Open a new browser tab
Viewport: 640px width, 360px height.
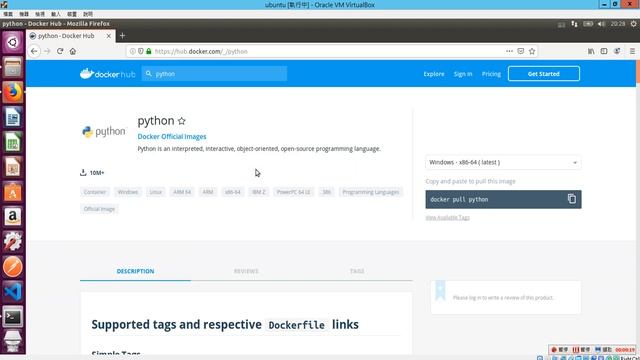(122, 36)
